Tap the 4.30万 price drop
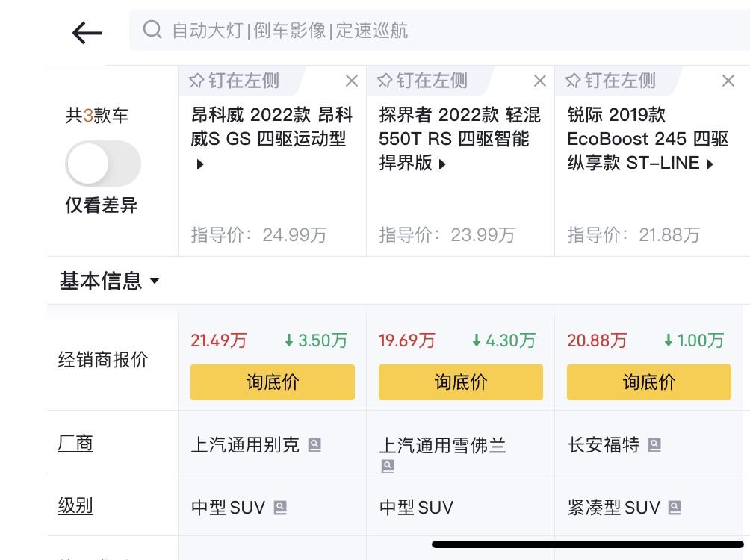Image resolution: width=750 pixels, height=560 pixels. 503,340
